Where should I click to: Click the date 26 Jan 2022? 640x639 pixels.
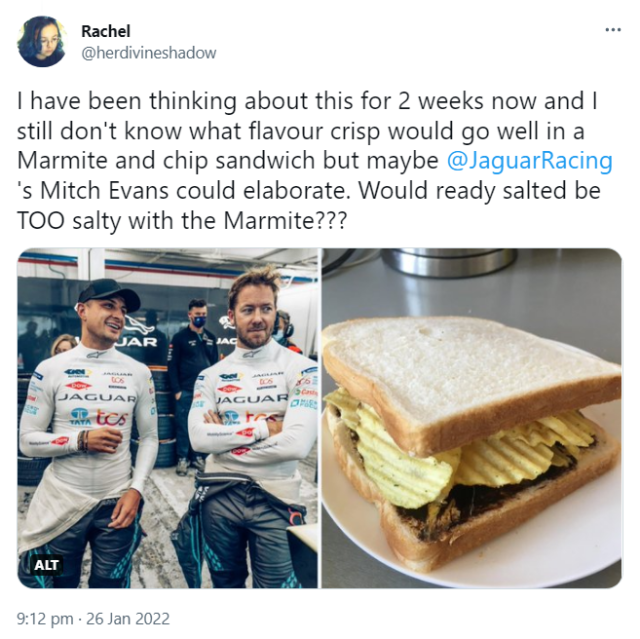[128, 619]
